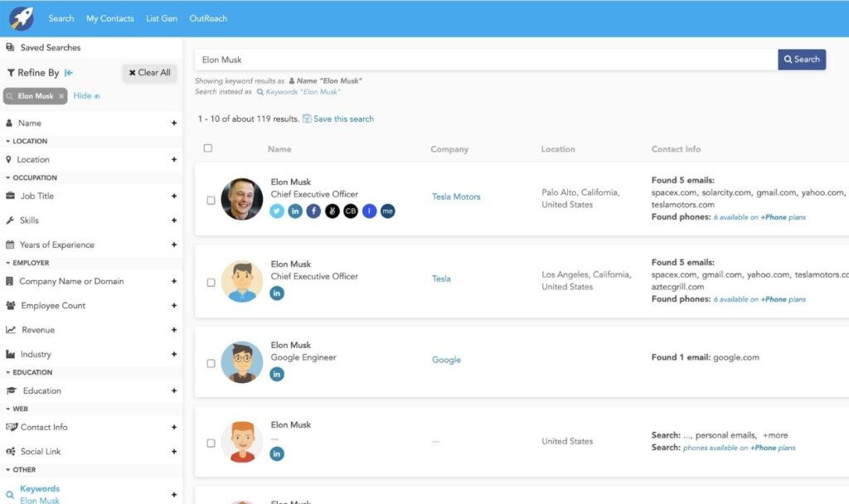
Task: Open List Gen in top navigation
Action: [x=162, y=18]
